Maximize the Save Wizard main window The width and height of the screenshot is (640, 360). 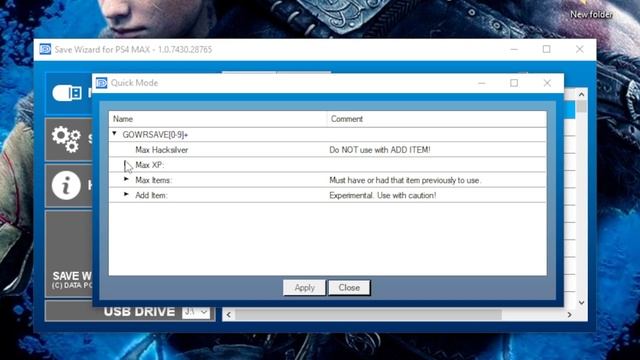(x=547, y=49)
